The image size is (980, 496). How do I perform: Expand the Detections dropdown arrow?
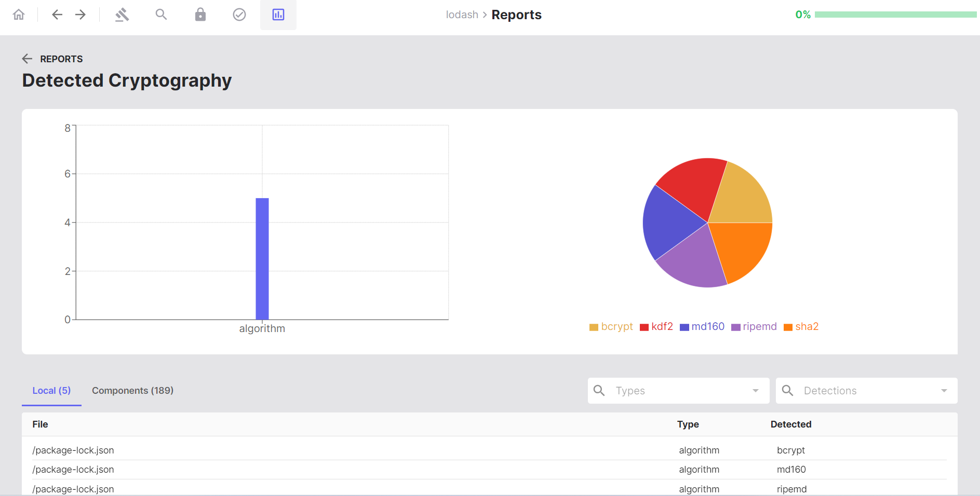[944, 391]
